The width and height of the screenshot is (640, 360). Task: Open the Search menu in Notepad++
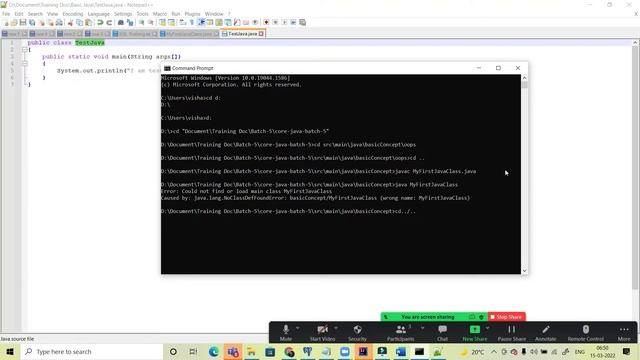point(35,14)
